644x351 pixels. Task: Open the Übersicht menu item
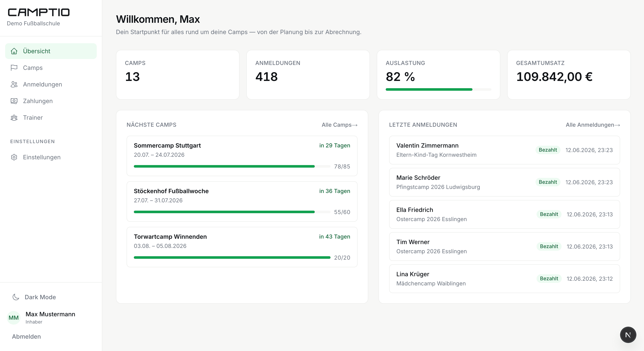[x=51, y=51]
